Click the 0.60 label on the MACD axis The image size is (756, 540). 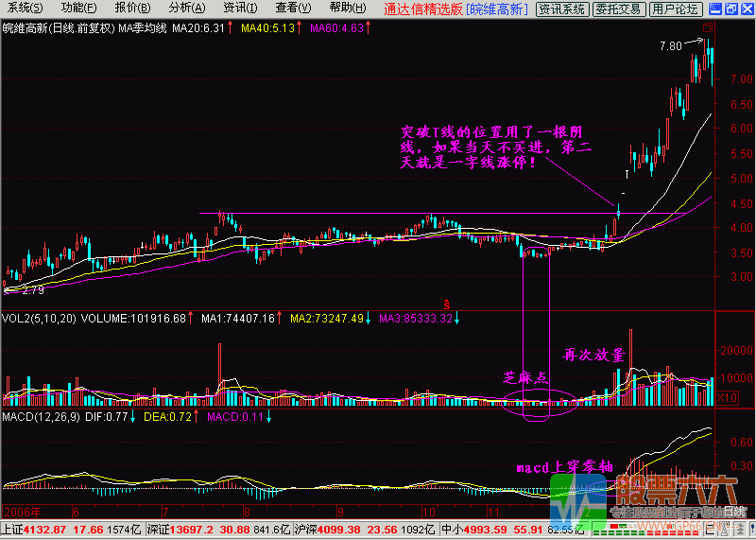pyautogui.click(x=741, y=442)
